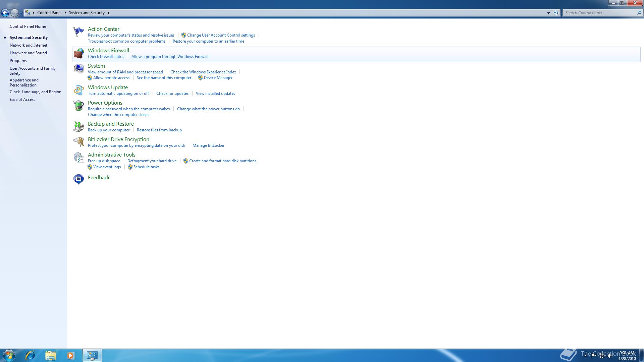Click Control Panel breadcrumb segment
This screenshot has height=362, width=644.
tap(49, 13)
